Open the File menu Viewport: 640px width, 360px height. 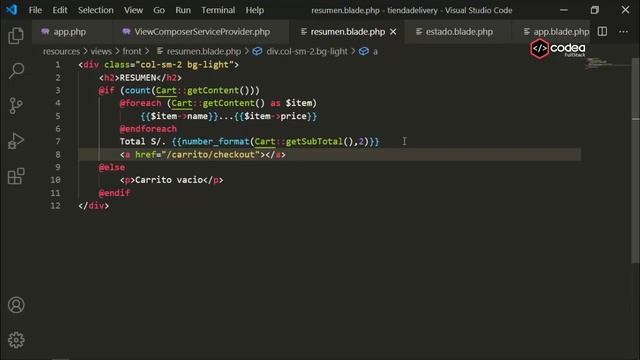tap(35, 10)
